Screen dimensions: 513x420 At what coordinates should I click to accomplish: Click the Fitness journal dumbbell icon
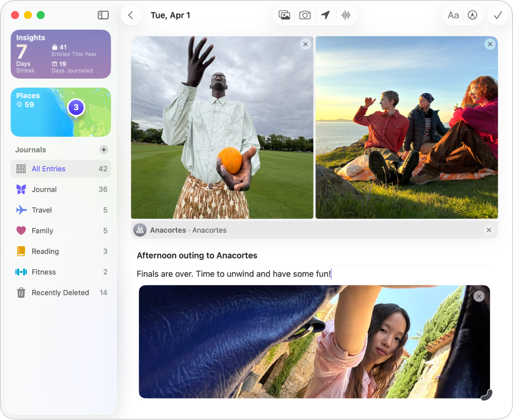(20, 272)
